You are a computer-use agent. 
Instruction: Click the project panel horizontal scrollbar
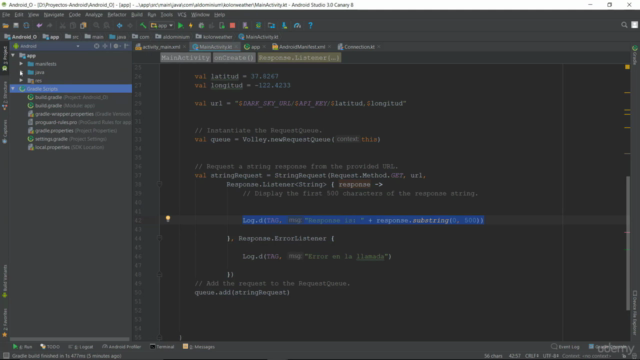(x=69, y=339)
